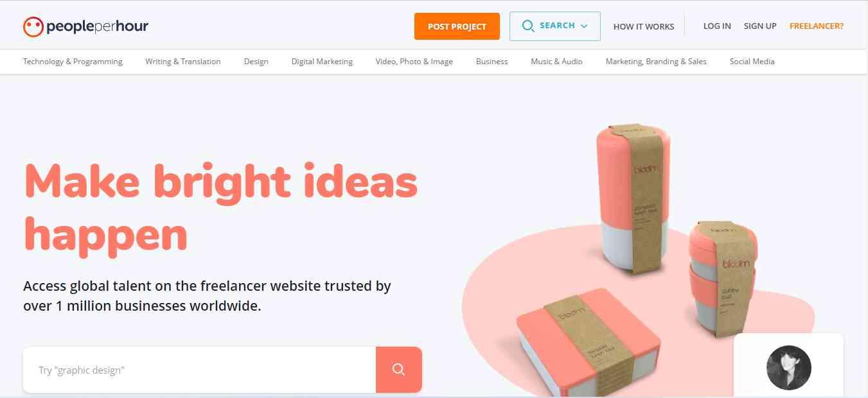Select the Digital Marketing category
The height and width of the screenshot is (398, 868).
pyautogui.click(x=322, y=62)
